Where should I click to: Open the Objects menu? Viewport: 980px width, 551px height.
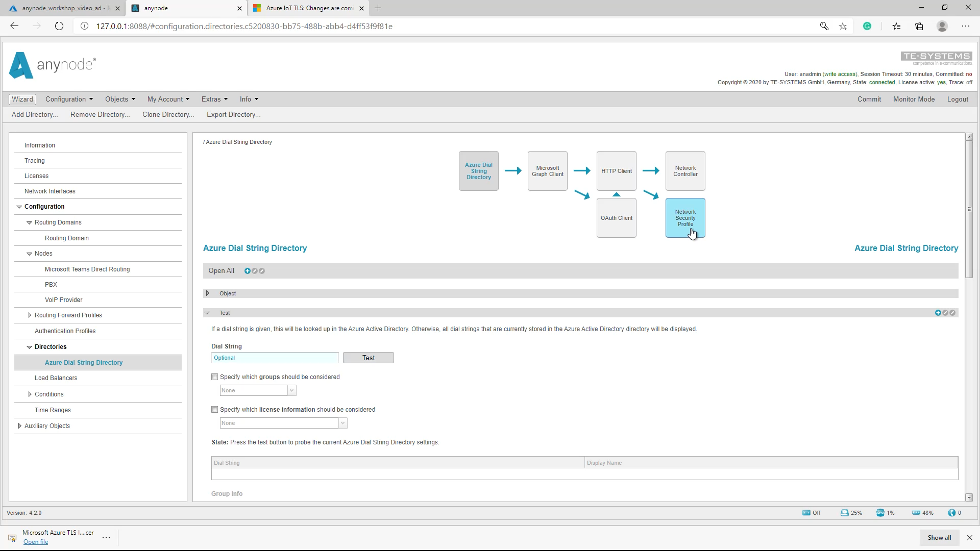click(x=120, y=99)
